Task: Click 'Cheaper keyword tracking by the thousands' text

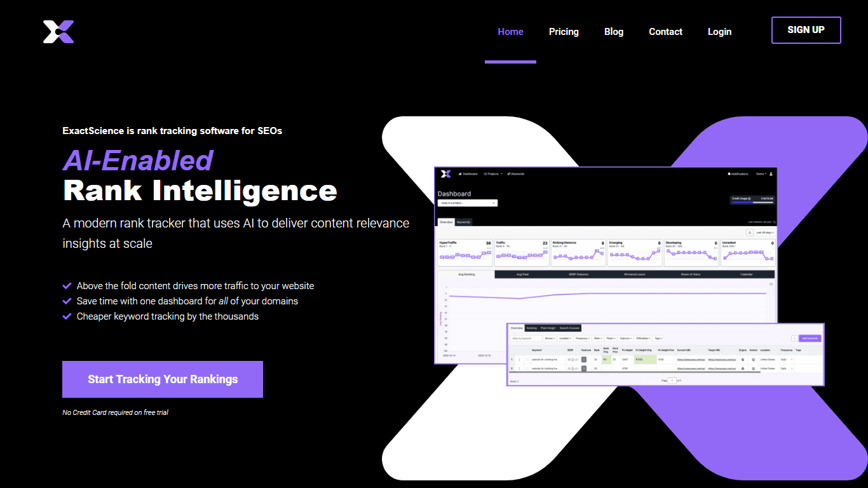Action: pos(168,316)
